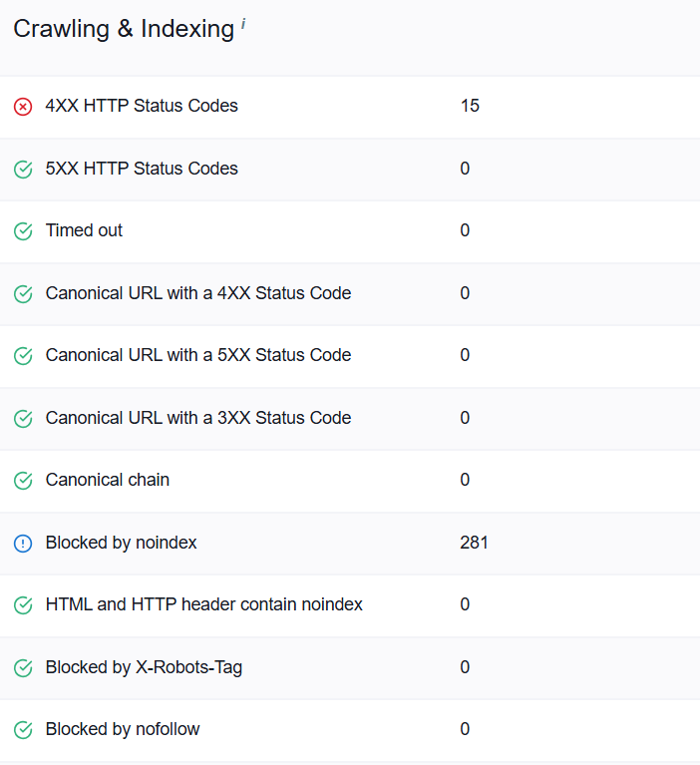Click the 0 count for 5XX HTTP Status Codes
The width and height of the screenshot is (700, 765).
click(465, 169)
